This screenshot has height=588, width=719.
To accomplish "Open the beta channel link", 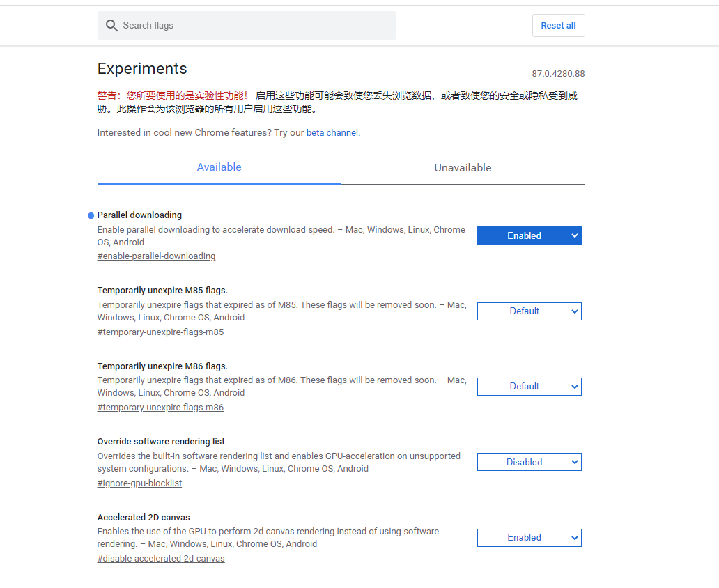I will (x=332, y=132).
